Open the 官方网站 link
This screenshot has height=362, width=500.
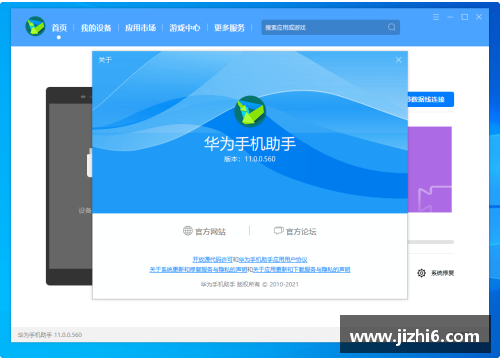[210, 231]
